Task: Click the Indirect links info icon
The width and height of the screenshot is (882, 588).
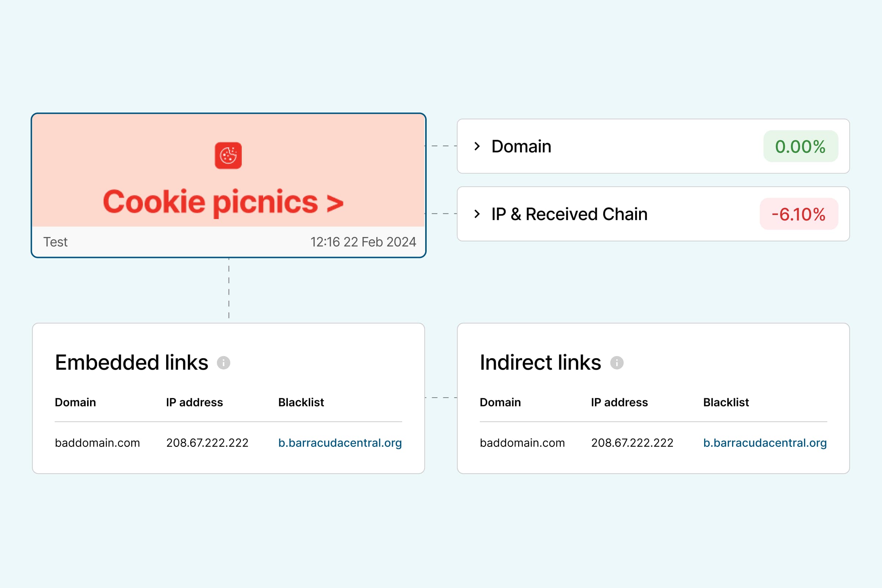Action: (x=617, y=363)
